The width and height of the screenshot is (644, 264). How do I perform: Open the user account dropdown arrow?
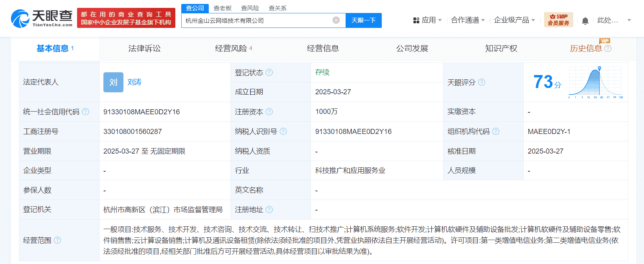[x=629, y=20]
